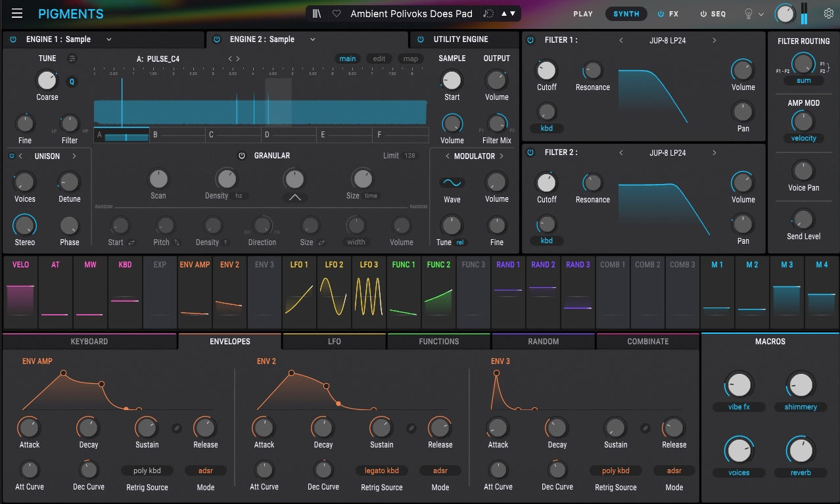Click the lightbulb sound design tips icon
This screenshot has height=504, width=840.
[748, 14]
